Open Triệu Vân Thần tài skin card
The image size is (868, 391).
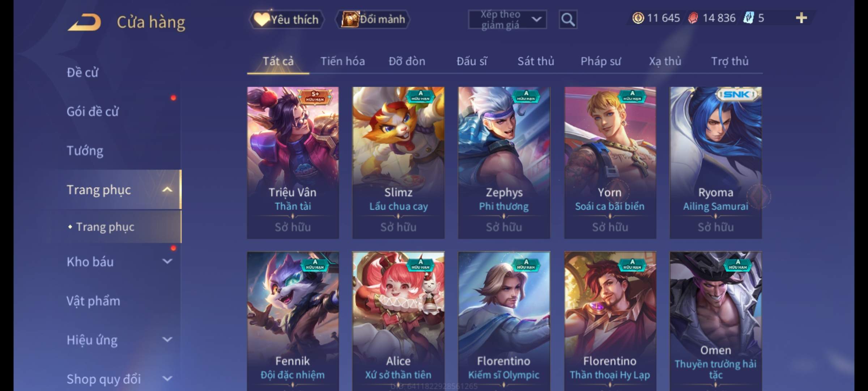293,163
